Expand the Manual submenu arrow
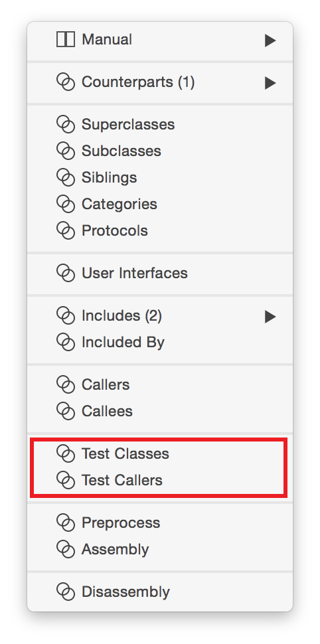Image resolution: width=320 pixels, height=644 pixels. (270, 40)
